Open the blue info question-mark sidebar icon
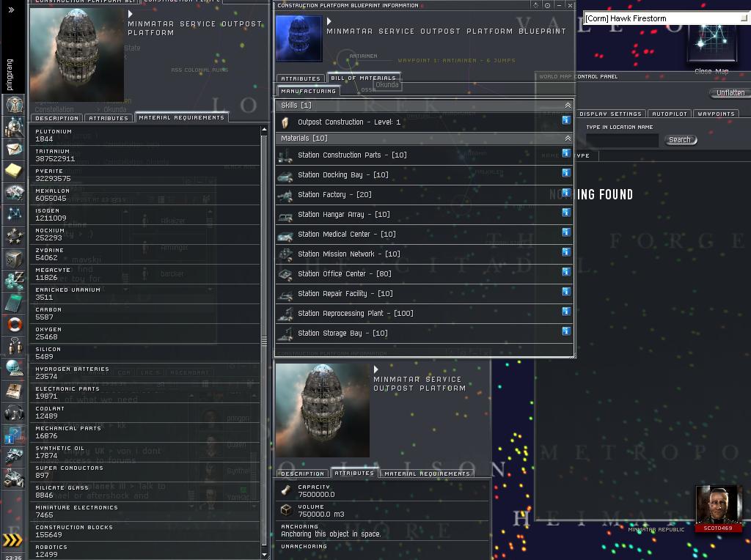 coord(13,435)
